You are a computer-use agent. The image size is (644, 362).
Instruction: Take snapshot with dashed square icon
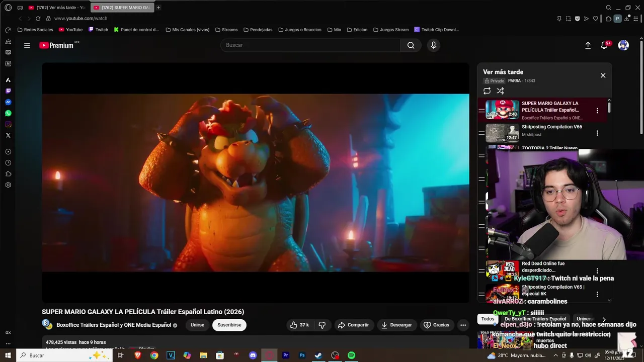[x=568, y=19]
